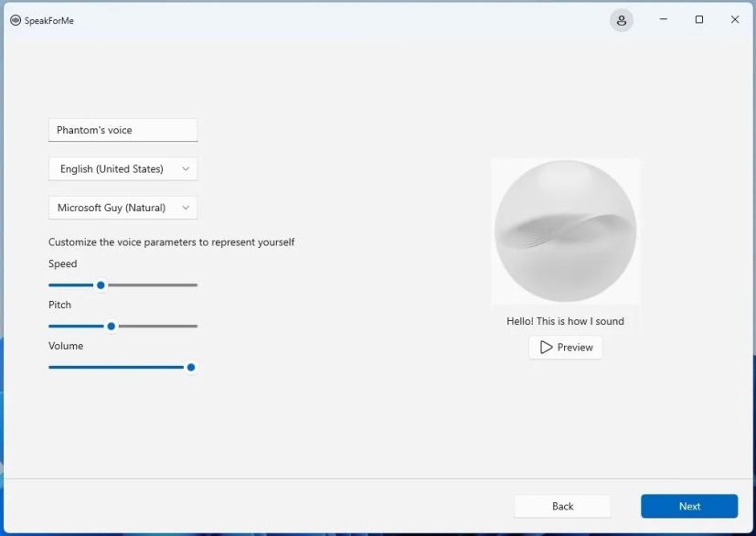Click the Volume label
Image resolution: width=756 pixels, height=536 pixels.
pos(66,346)
